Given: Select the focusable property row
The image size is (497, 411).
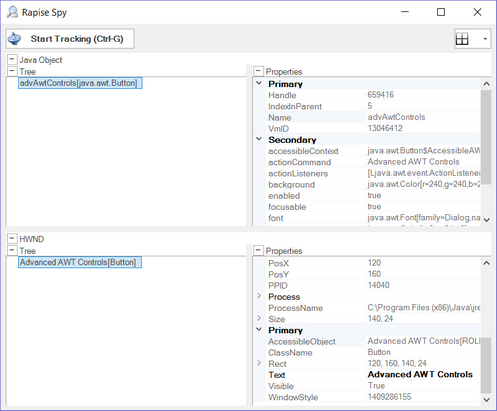Looking at the screenshot, I should click(x=373, y=207).
